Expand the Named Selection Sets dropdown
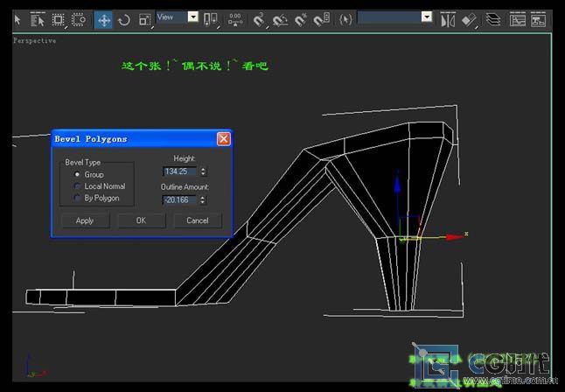The width and height of the screenshot is (565, 392). coord(427,17)
